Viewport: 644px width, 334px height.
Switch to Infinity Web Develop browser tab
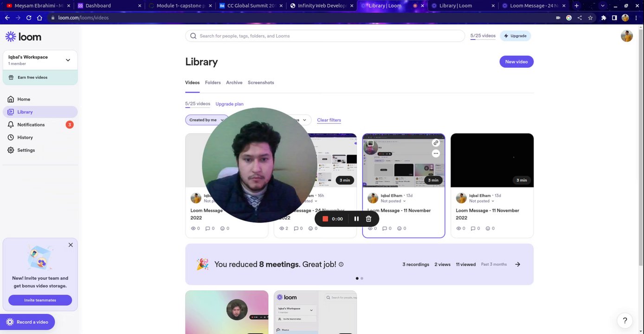tap(321, 6)
